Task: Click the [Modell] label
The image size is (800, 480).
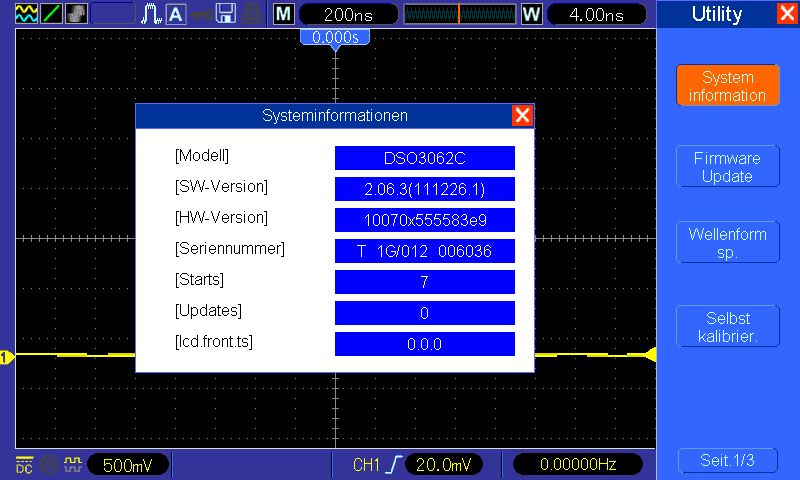Action: (202, 156)
